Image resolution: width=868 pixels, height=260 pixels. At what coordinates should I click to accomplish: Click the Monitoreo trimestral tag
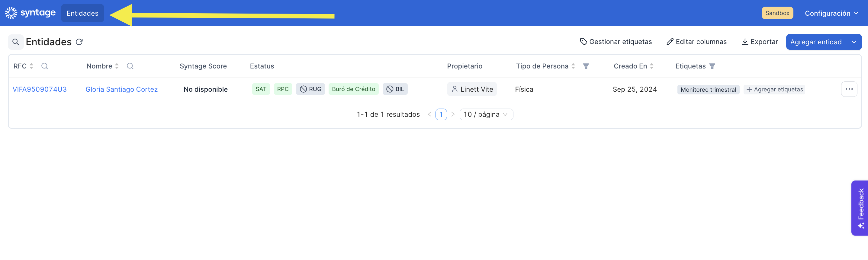coord(708,90)
